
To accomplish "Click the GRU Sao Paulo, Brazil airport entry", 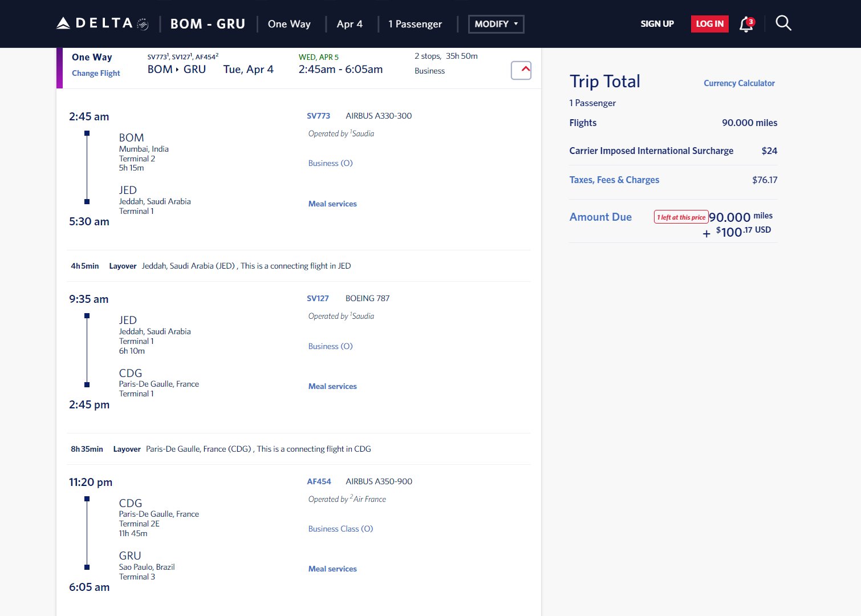I will pyautogui.click(x=147, y=566).
